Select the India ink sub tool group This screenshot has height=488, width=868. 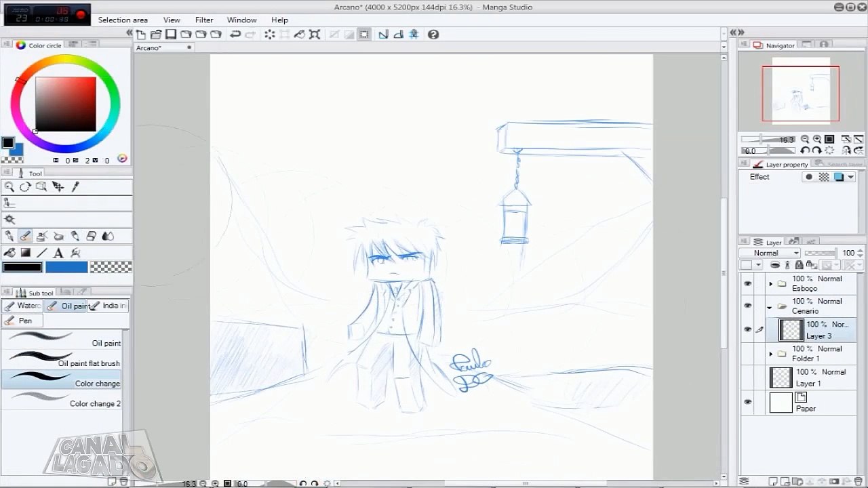click(x=108, y=306)
